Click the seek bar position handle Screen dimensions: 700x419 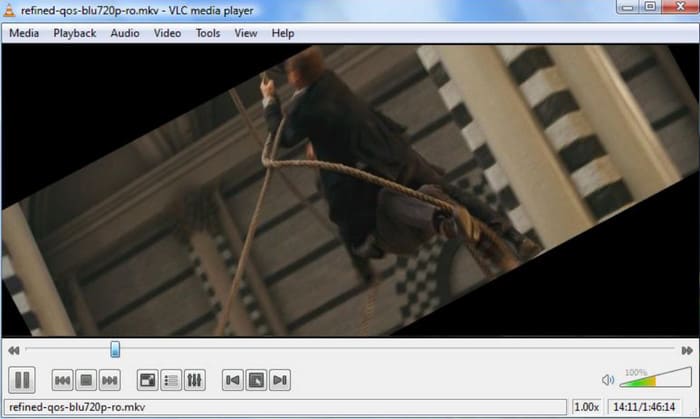115,349
